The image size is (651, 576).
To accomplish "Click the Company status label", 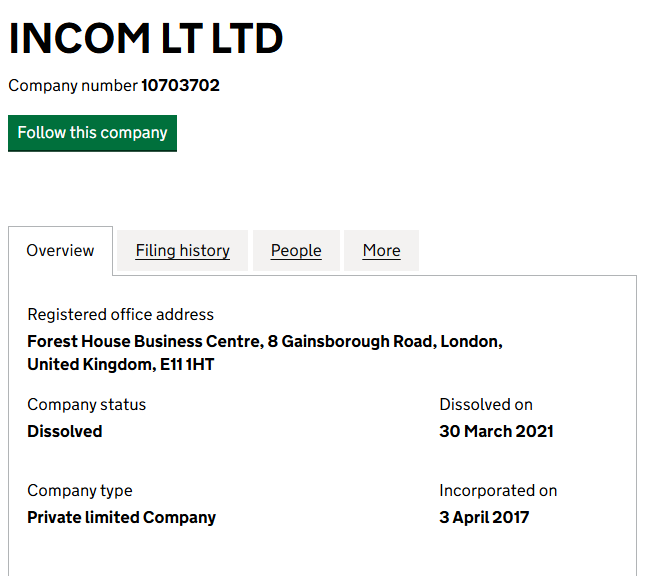I will pyautogui.click(x=86, y=405).
